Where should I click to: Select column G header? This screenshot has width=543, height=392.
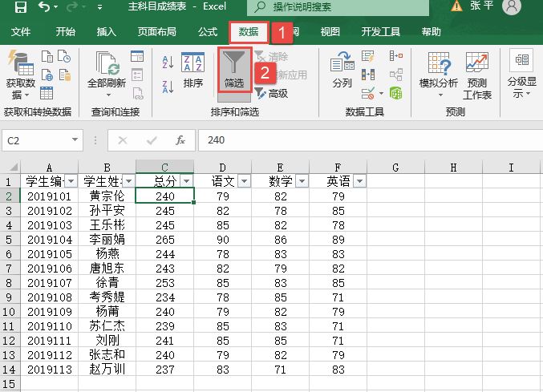click(x=396, y=168)
